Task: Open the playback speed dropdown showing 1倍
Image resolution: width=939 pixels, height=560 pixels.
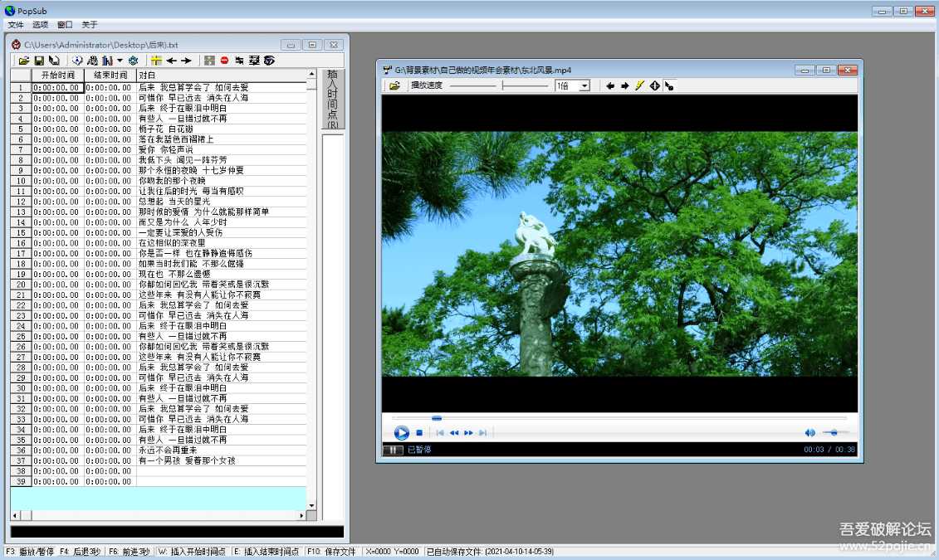Action: coord(585,85)
